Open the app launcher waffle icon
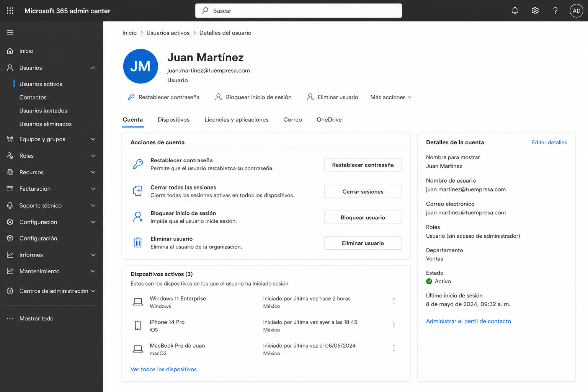The width and height of the screenshot is (588, 392). click(x=10, y=11)
